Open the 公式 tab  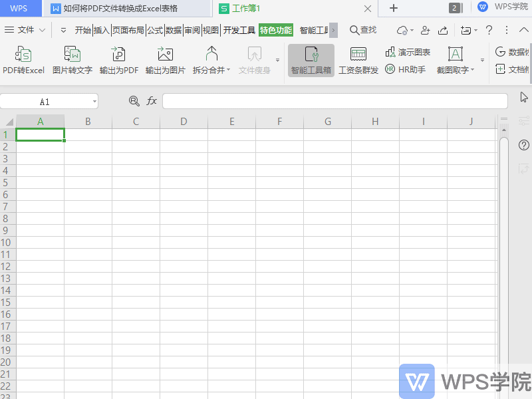155,30
